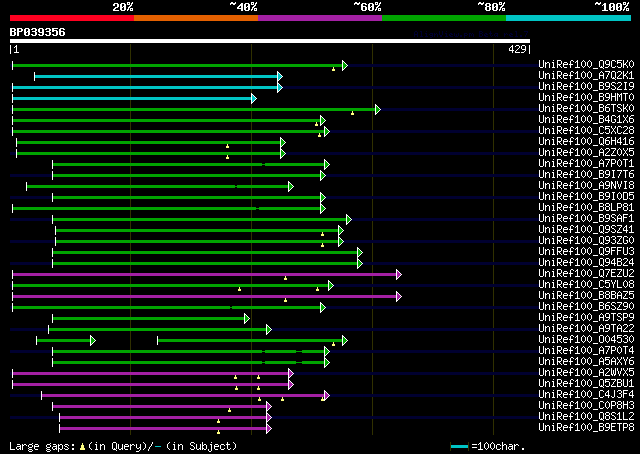Click the purple arrowhead of the C4J3F4 alignment
Viewport: 640px width, 454px height.
(x=327, y=396)
